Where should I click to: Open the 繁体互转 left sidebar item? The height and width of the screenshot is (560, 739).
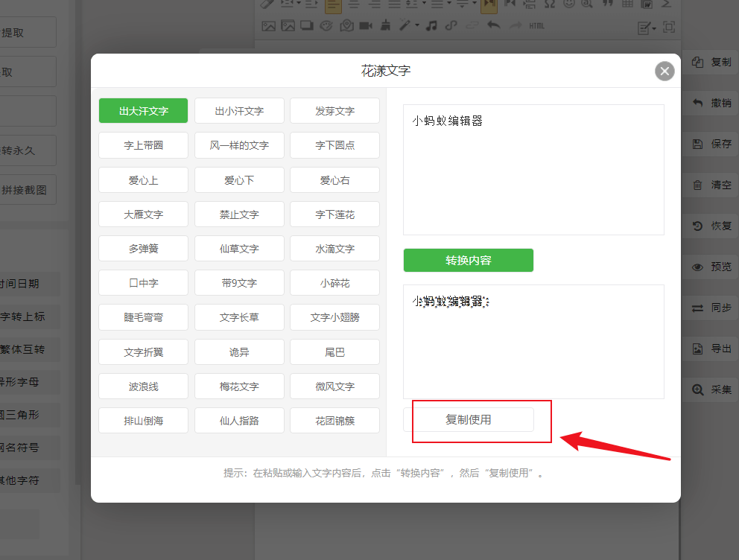22,349
